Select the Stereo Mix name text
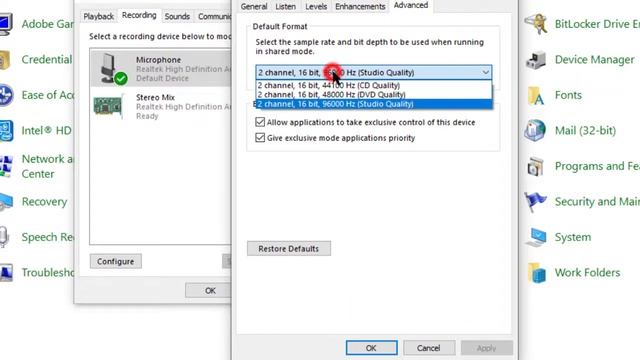640x360 pixels. coord(155,97)
